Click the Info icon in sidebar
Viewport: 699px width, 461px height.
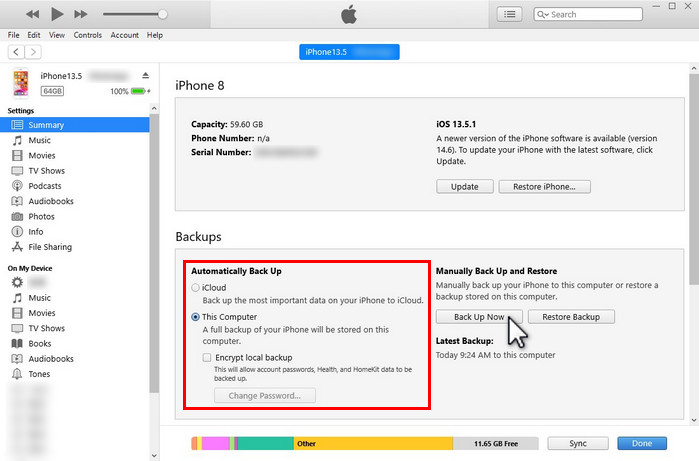pos(17,232)
